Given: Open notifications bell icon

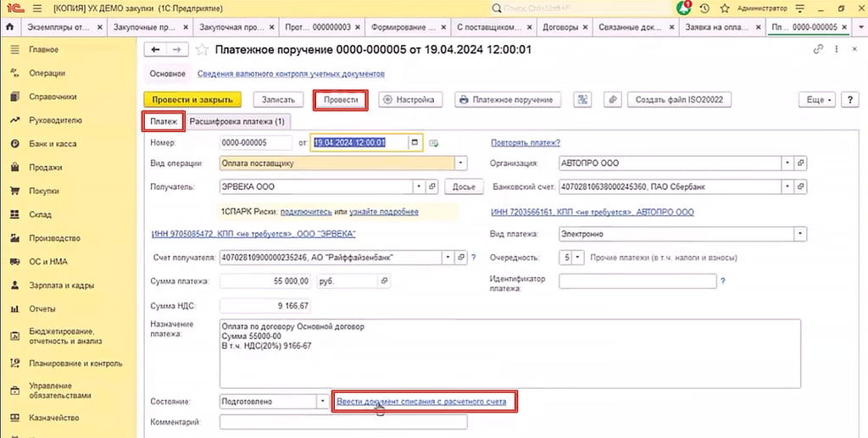Looking at the screenshot, I should pyautogui.click(x=684, y=8).
